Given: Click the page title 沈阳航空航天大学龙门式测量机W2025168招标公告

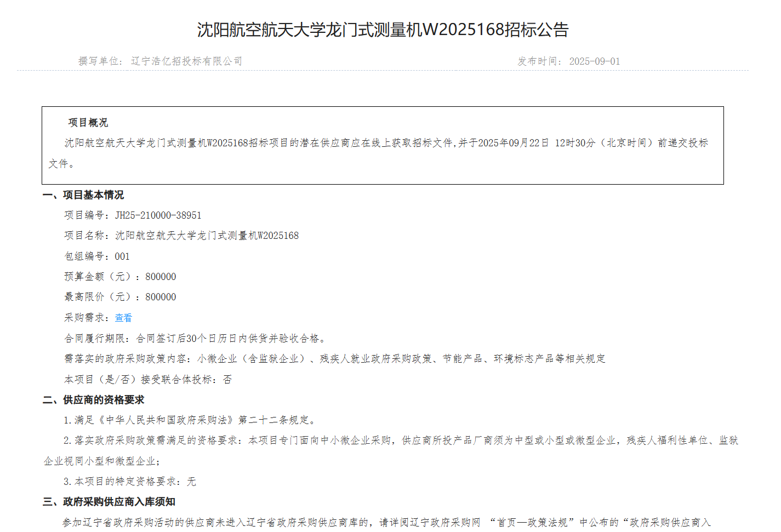Looking at the screenshot, I should pos(383,30).
